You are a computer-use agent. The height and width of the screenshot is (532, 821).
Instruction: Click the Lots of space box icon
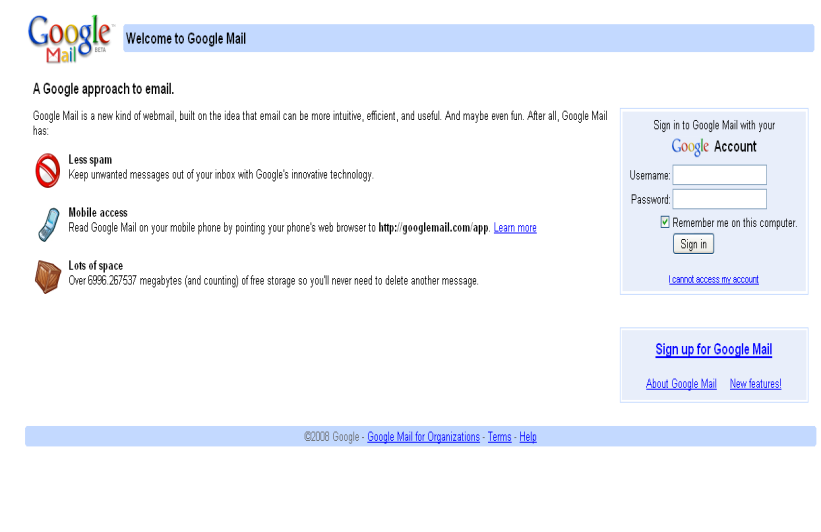(48, 276)
